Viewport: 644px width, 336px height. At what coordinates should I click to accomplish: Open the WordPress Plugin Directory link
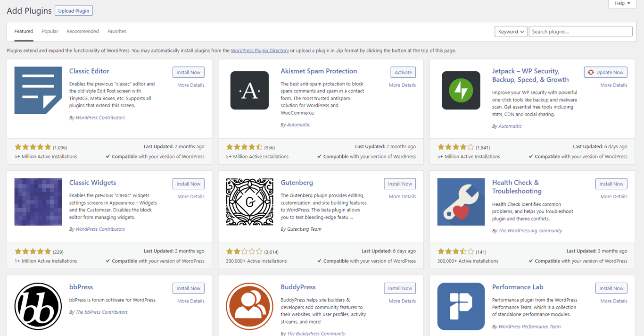[x=260, y=50]
